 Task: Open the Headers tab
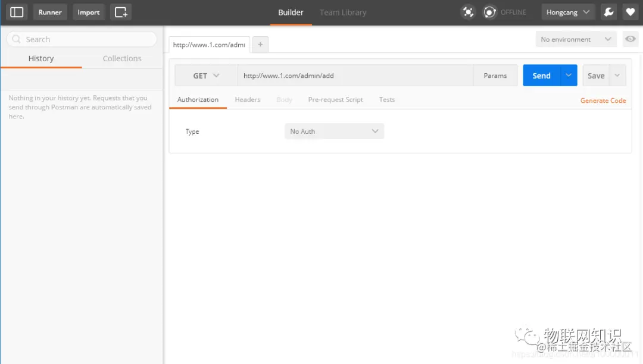248,99
